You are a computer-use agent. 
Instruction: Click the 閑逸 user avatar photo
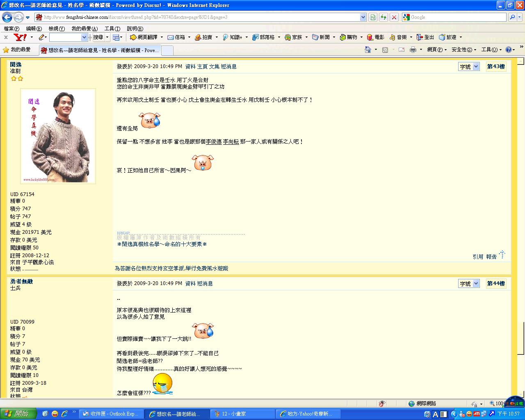click(x=58, y=136)
